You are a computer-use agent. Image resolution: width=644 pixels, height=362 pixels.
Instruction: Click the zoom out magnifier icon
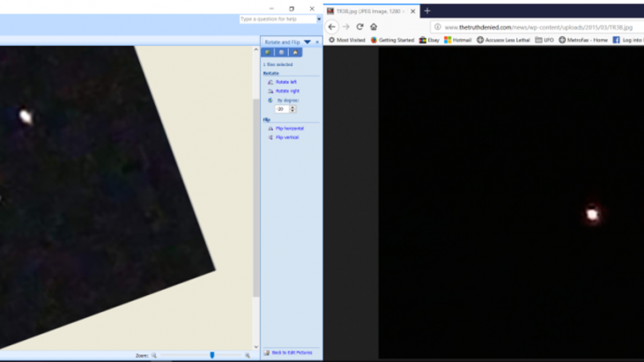tap(154, 356)
